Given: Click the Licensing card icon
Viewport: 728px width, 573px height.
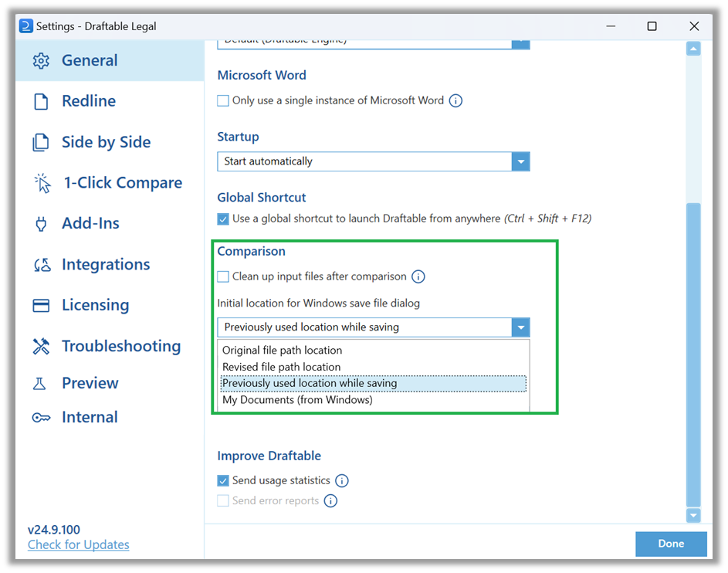Looking at the screenshot, I should pyautogui.click(x=41, y=305).
